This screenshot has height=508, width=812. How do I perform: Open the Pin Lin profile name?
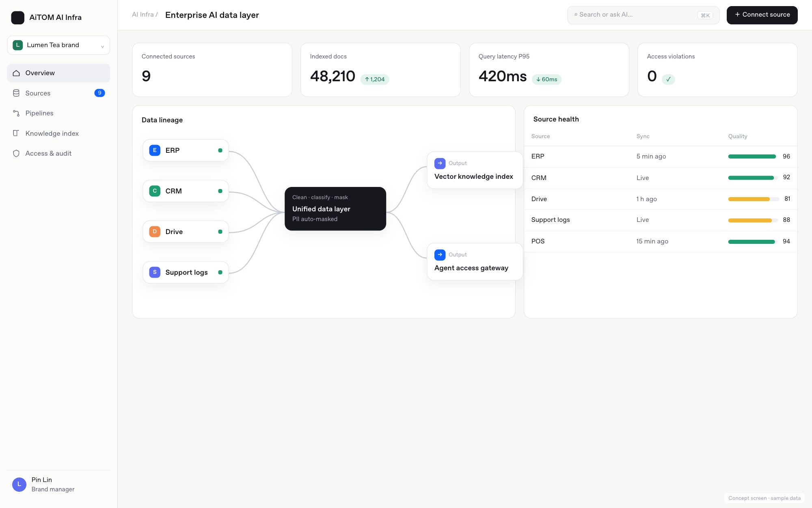(42, 480)
